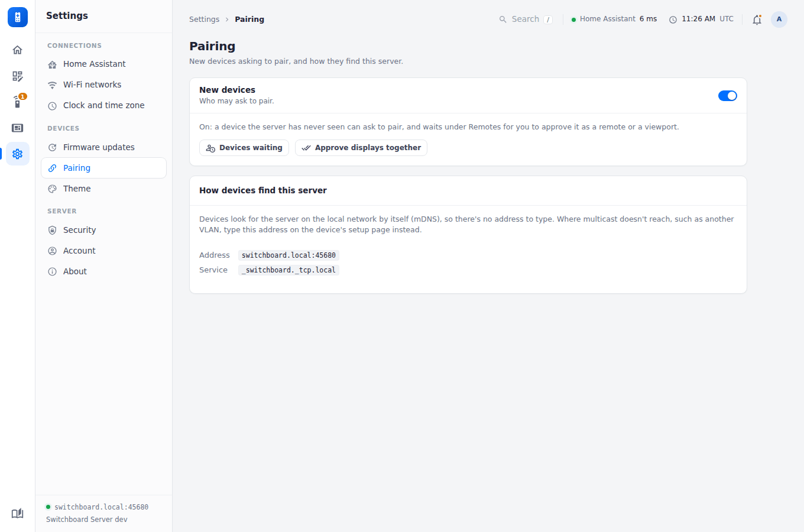Click service value _switchboard._tcp.local
804x532 pixels.
click(x=288, y=270)
